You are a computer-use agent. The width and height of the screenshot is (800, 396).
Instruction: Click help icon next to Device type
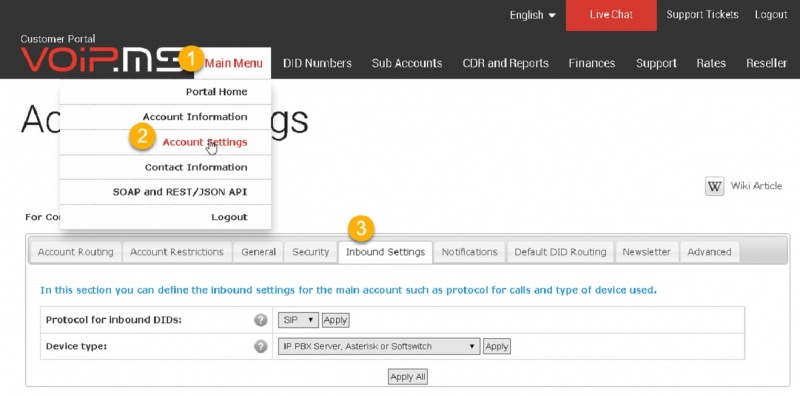click(261, 346)
